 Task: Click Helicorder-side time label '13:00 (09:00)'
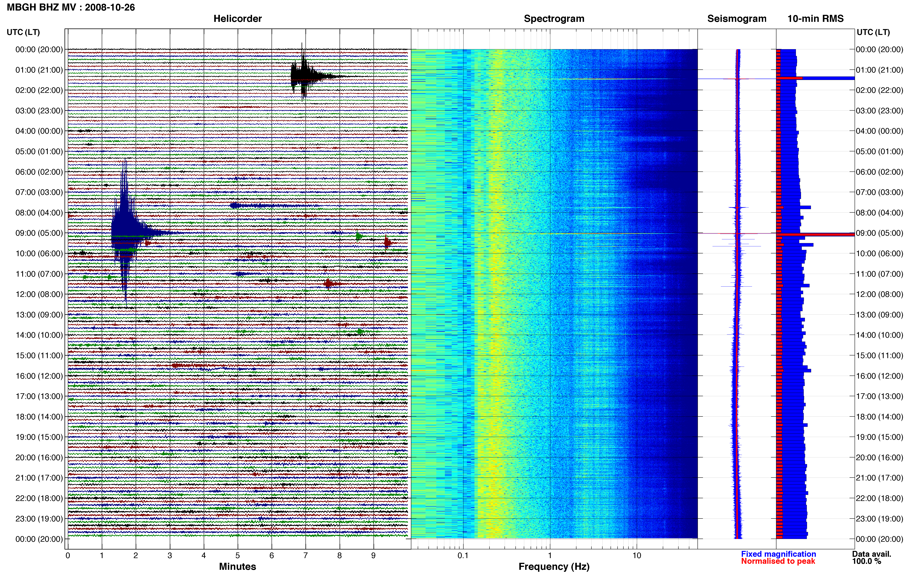tap(39, 315)
